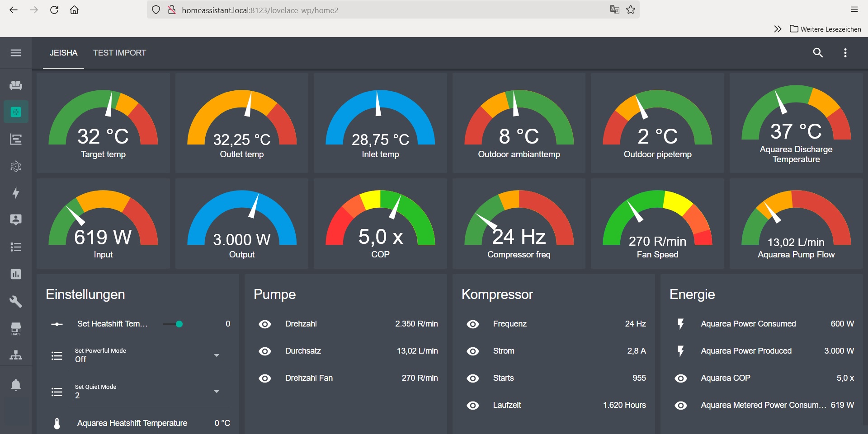Click browser reload button

(54, 10)
